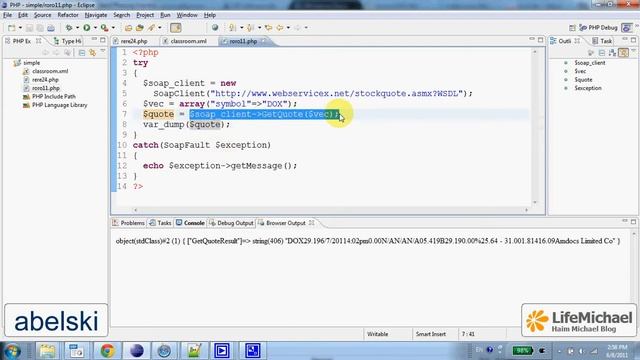Viewport: 640px width, 360px height.
Task: Select the PHP perspective icon
Action: [x=626, y=28]
